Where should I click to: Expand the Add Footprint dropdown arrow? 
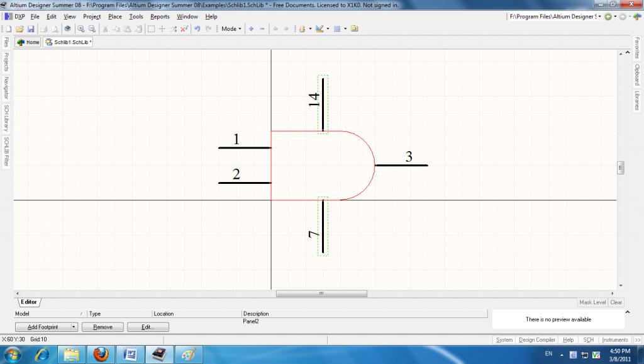[x=74, y=327]
